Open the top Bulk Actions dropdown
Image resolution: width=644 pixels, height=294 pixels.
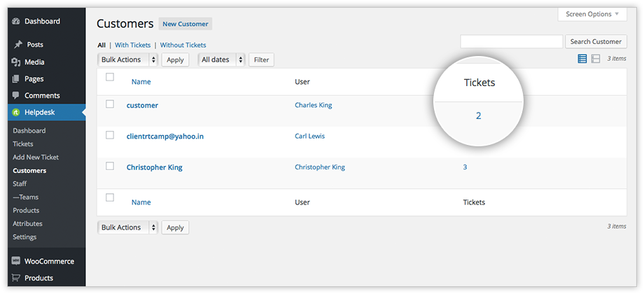(127, 60)
